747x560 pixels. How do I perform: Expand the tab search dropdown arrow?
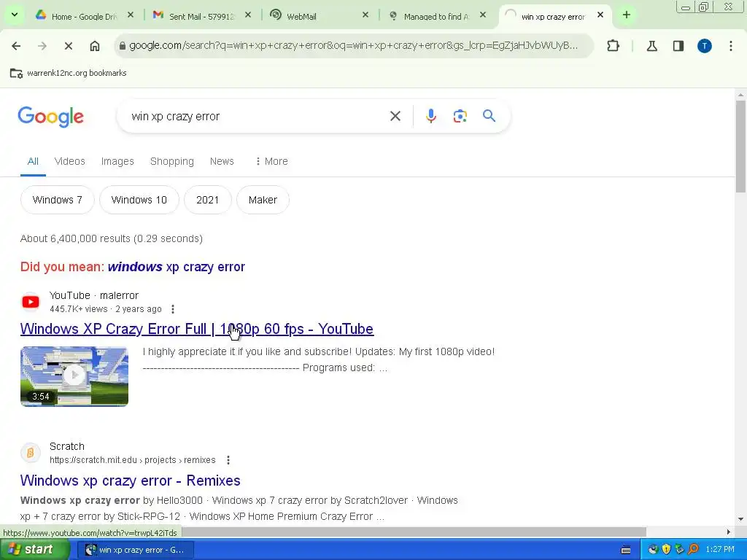(15, 15)
